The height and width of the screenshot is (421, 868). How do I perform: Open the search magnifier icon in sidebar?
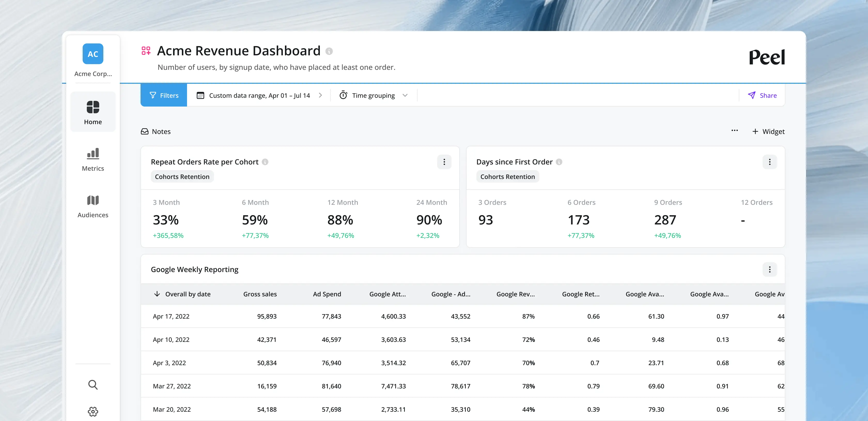tap(93, 385)
